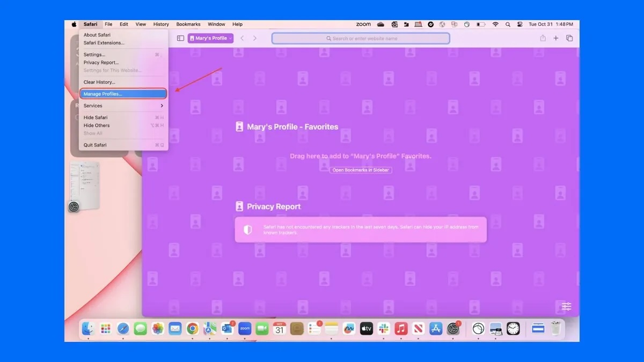The height and width of the screenshot is (362, 644).
Task: Open the File menu
Action: [x=108, y=24]
